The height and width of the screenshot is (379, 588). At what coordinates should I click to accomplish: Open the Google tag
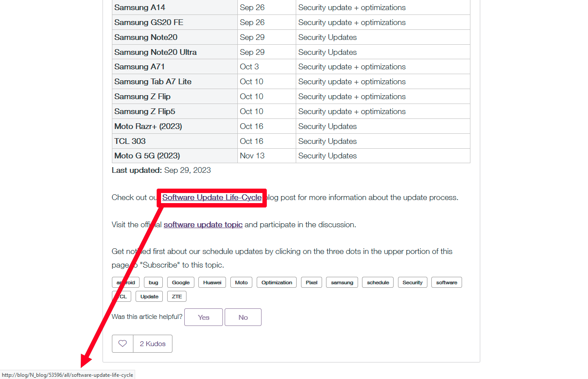point(181,282)
